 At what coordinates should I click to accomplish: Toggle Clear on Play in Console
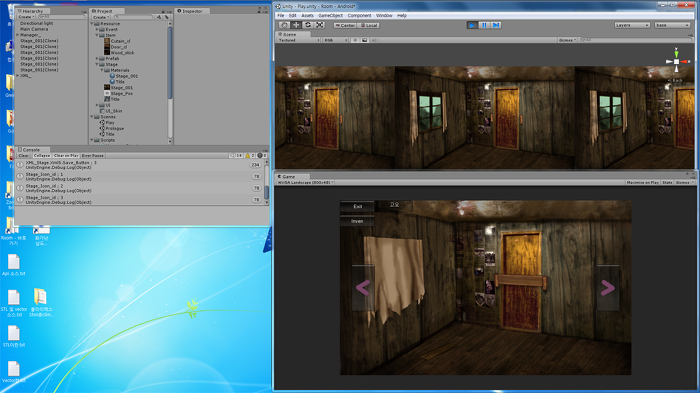[66, 155]
